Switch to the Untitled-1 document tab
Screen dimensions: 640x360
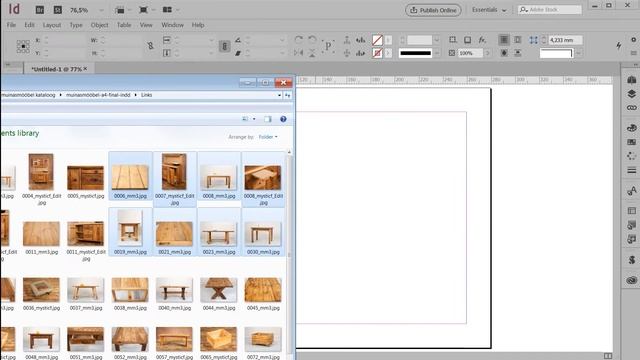56,69
